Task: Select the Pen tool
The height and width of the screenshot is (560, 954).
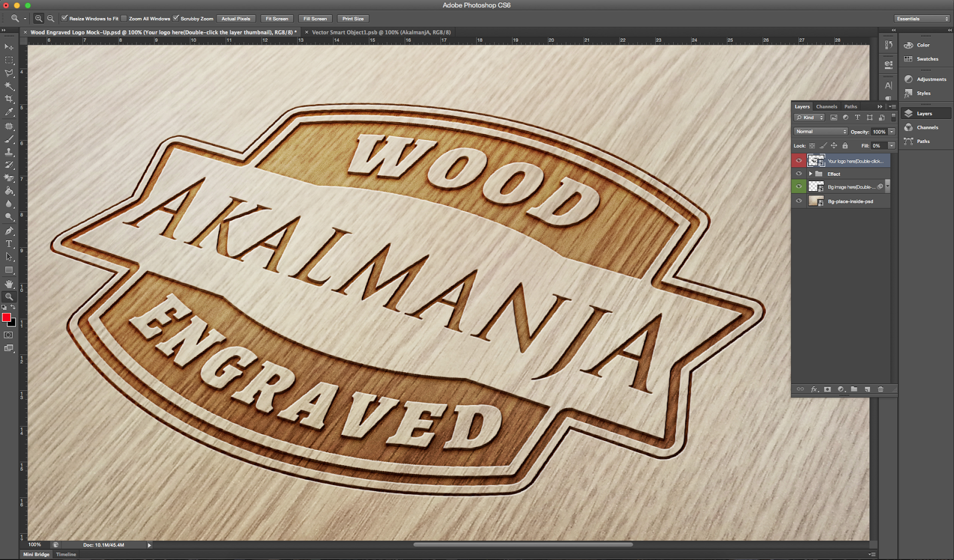Action: click(9, 231)
